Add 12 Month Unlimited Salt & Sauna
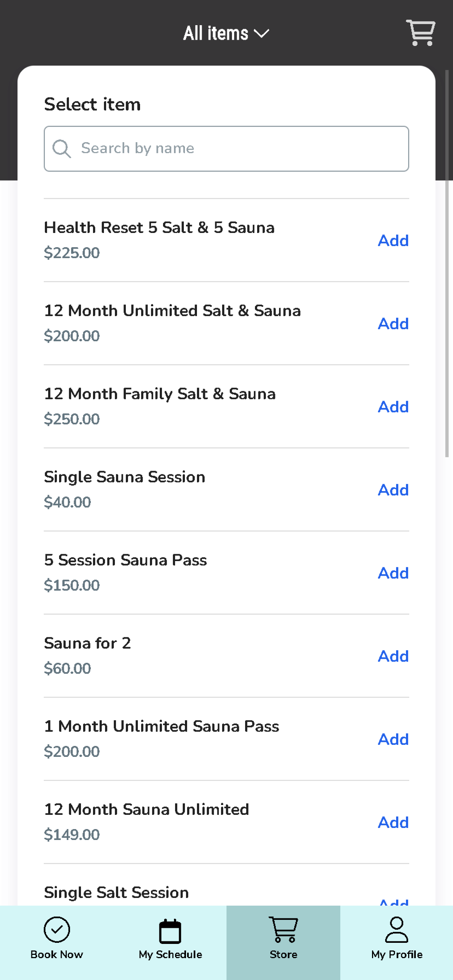 [393, 324]
